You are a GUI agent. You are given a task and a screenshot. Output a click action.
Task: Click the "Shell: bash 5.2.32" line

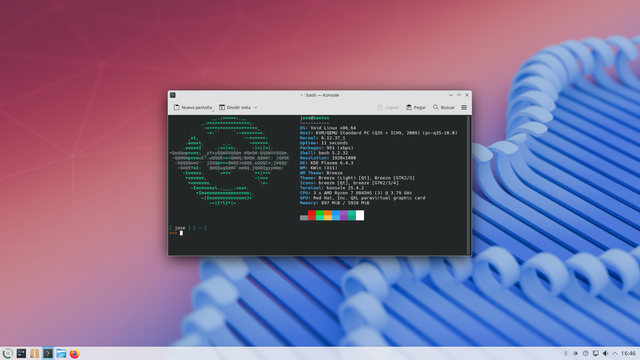pyautogui.click(x=324, y=153)
